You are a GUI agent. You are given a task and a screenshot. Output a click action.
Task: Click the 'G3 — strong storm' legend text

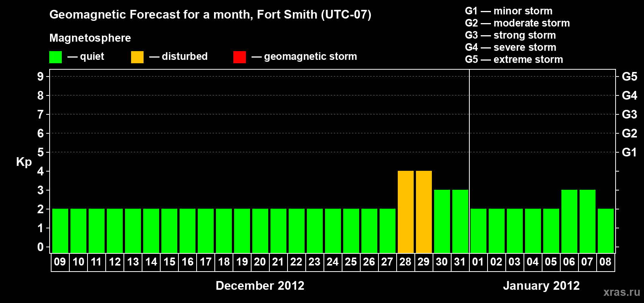click(x=510, y=35)
